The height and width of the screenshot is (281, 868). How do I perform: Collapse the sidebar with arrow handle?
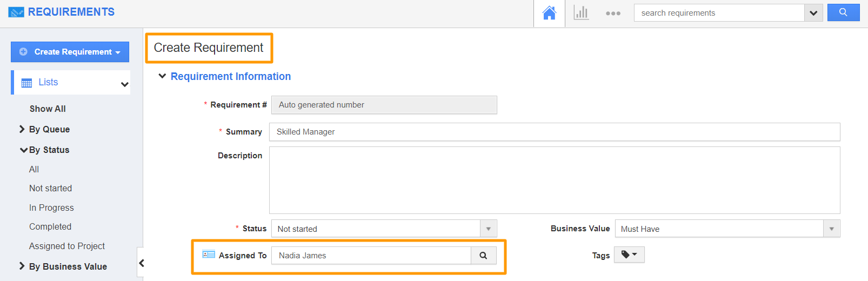[x=141, y=263]
